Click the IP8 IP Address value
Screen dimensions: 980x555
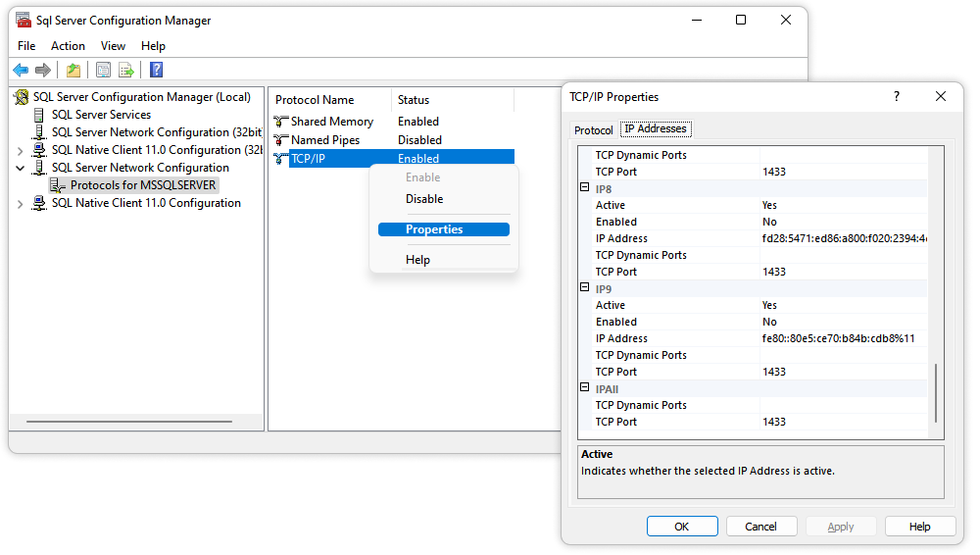point(843,238)
